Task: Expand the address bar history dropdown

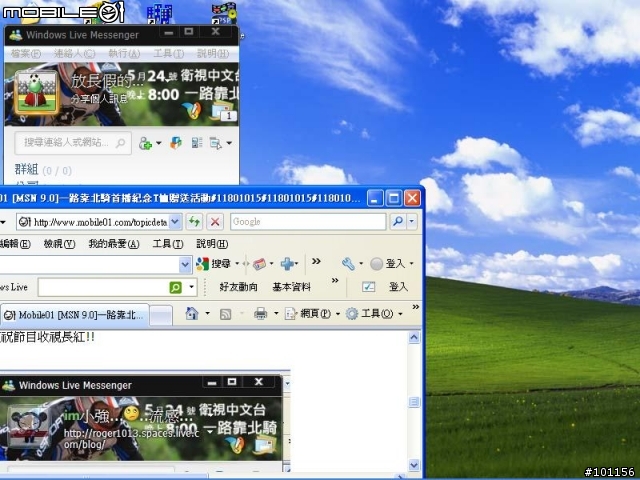Action: coord(175,222)
